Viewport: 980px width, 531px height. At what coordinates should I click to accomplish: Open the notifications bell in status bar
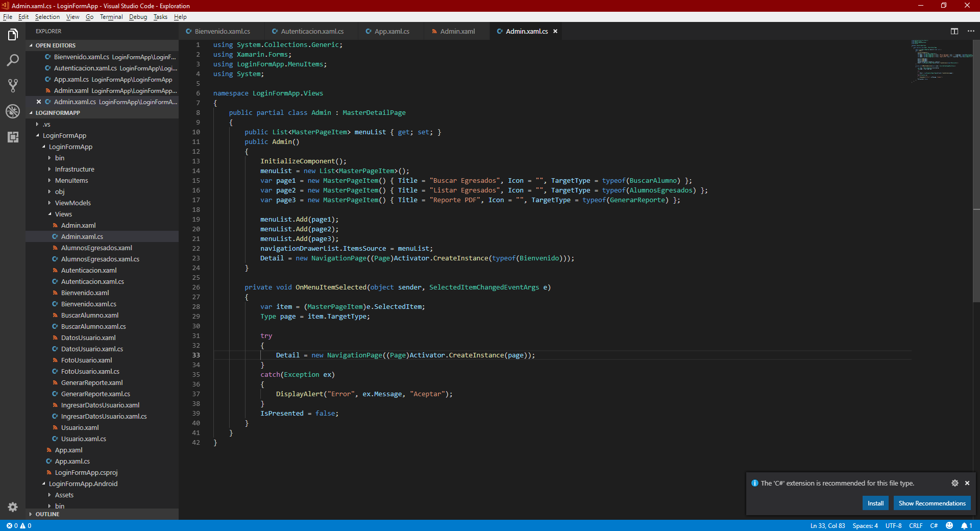[x=967, y=525]
